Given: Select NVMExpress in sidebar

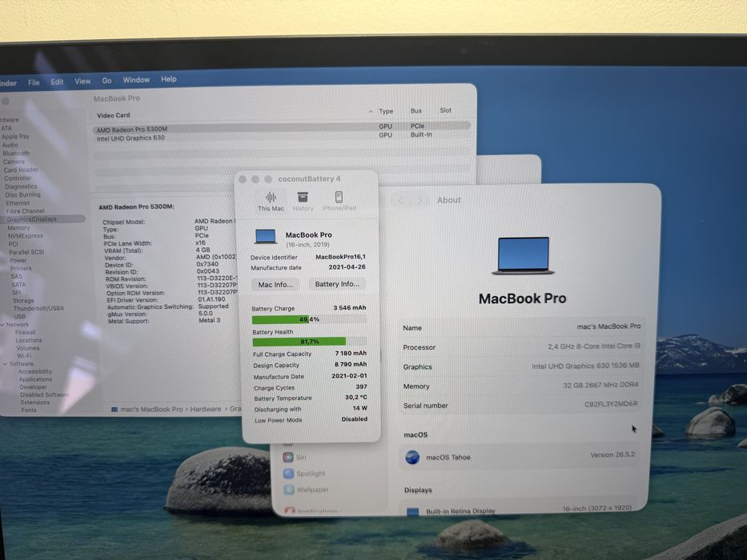Looking at the screenshot, I should click(x=25, y=236).
